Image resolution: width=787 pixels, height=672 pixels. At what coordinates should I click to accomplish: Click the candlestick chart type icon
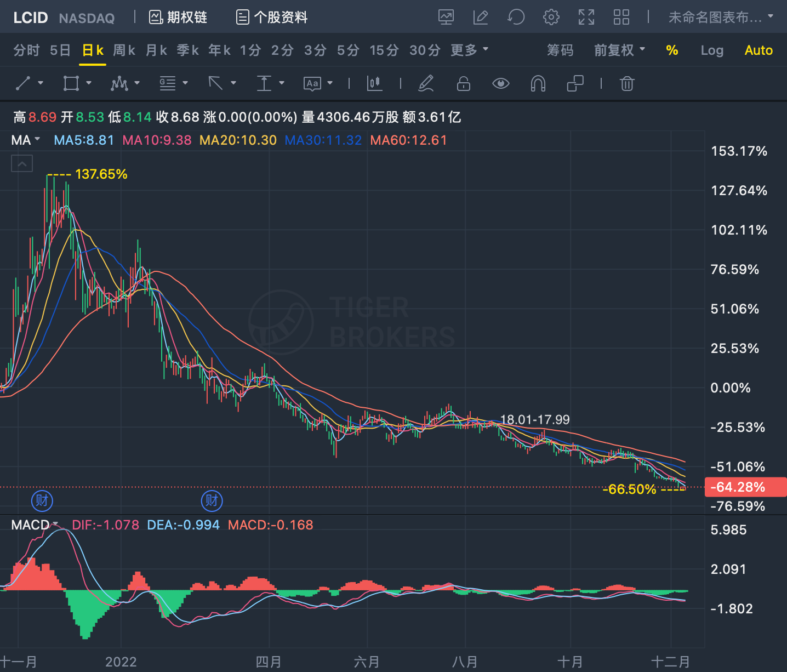374,83
